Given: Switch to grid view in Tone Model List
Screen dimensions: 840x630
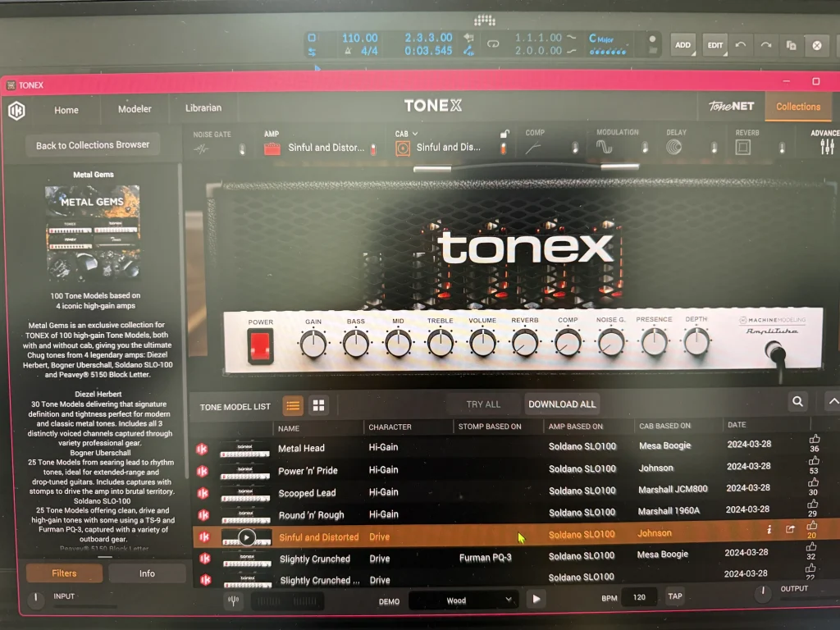Looking at the screenshot, I should (318, 405).
